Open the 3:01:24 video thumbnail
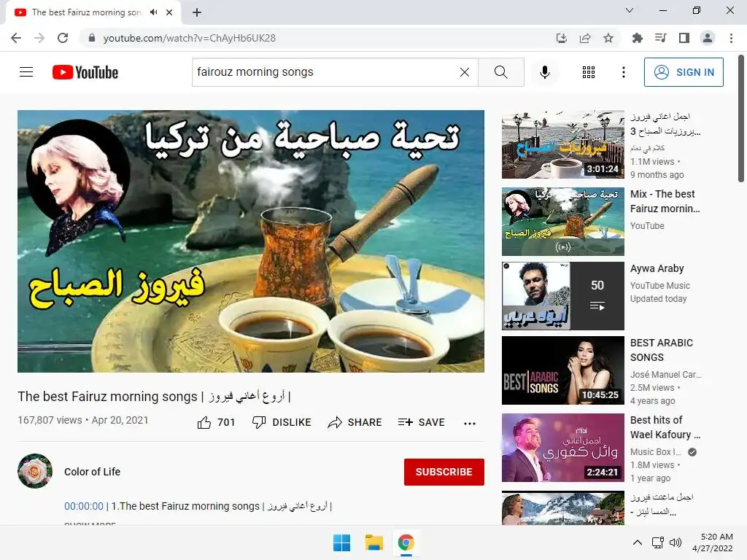Viewport: 747px width, 560px height. 562,144
